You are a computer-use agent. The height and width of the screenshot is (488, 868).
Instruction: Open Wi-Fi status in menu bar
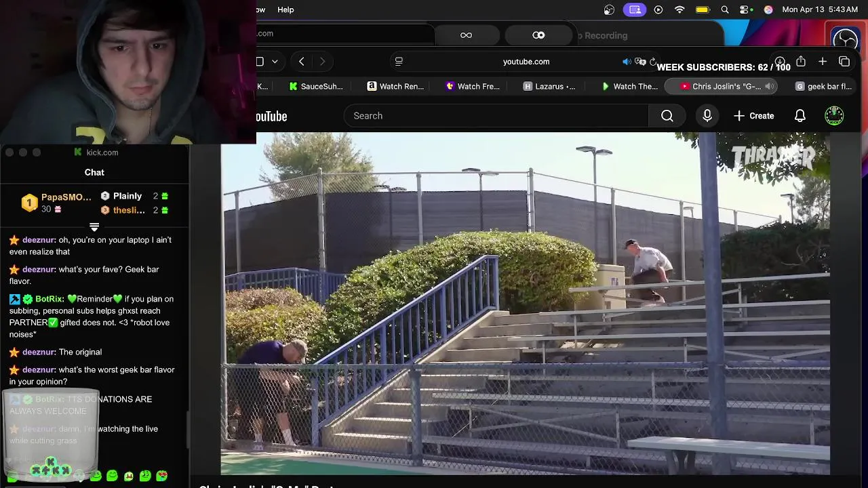click(x=679, y=9)
